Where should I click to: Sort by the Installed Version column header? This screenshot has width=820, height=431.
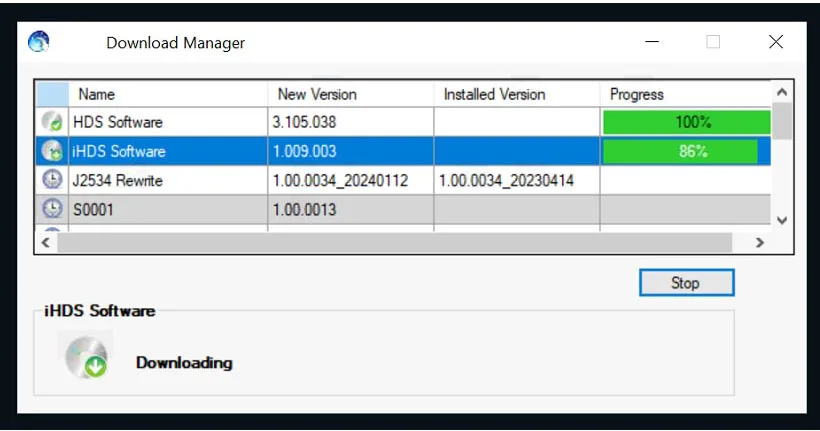(x=517, y=94)
